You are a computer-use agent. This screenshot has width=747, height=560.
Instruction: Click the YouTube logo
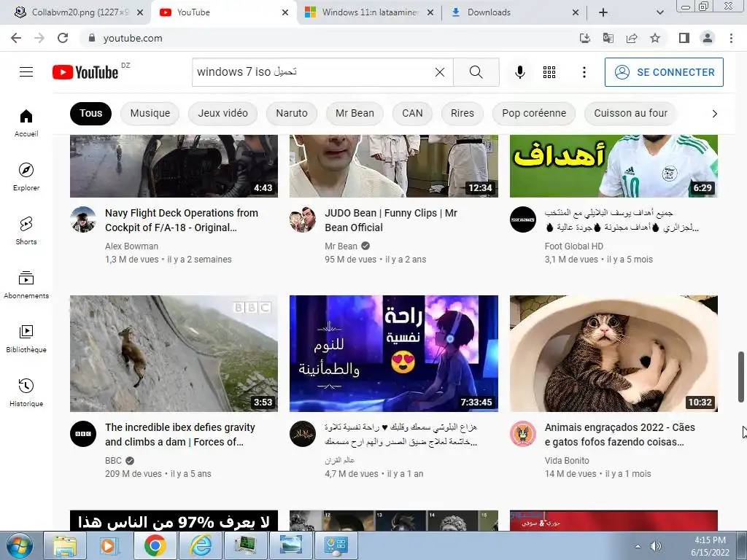85,72
